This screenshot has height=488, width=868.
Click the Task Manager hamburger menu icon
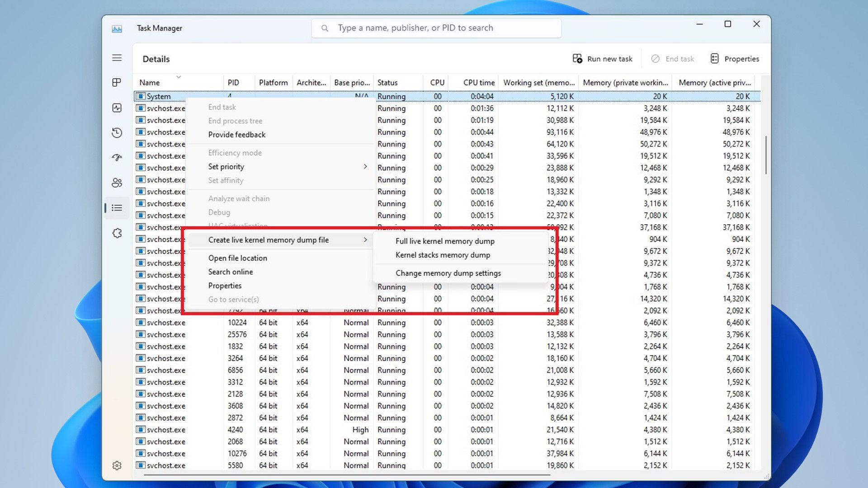click(x=117, y=58)
